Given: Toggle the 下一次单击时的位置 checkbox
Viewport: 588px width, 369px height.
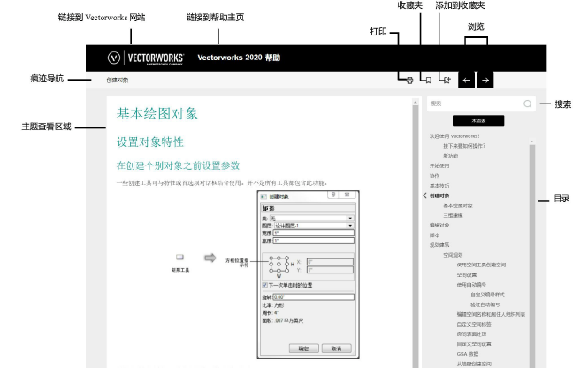Looking at the screenshot, I should pyautogui.click(x=264, y=285).
